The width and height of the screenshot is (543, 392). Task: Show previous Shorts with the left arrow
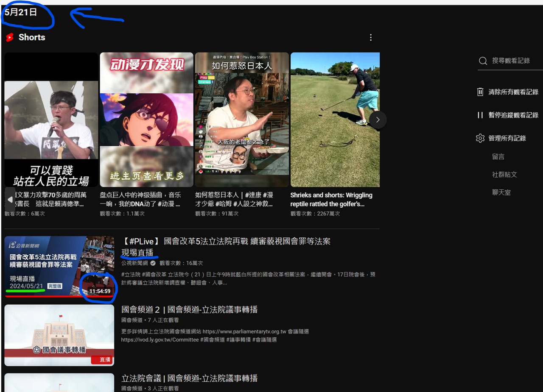pyautogui.click(x=10, y=200)
